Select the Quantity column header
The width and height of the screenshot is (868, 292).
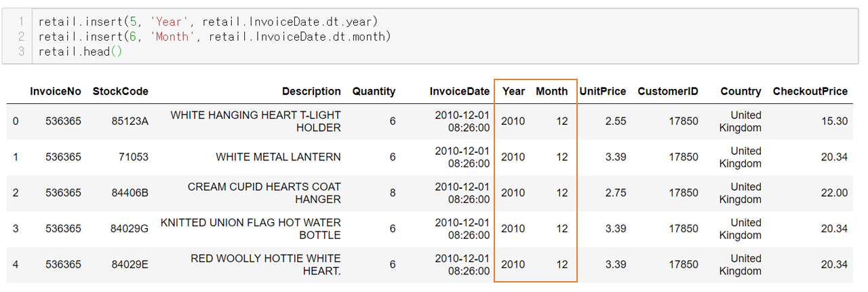click(x=374, y=91)
